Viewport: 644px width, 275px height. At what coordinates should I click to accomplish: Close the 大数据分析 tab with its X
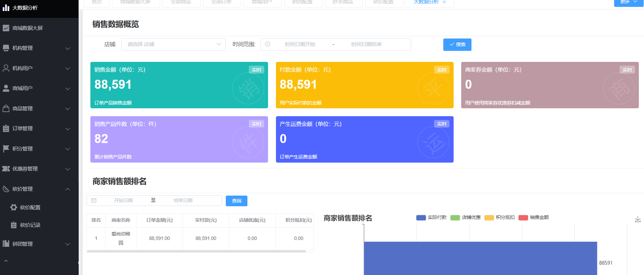[x=444, y=2]
